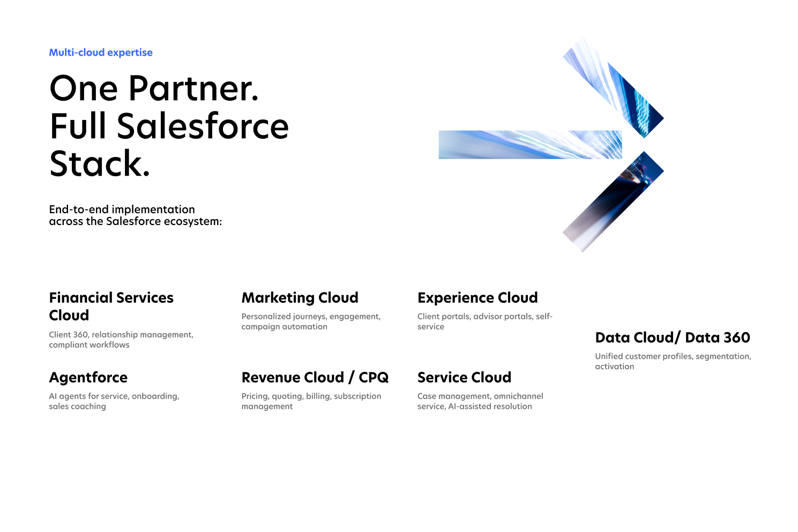Screen dimensions: 798x532
Task: Select the One Partner Full Salesforce Stack headline
Action: tap(169, 126)
